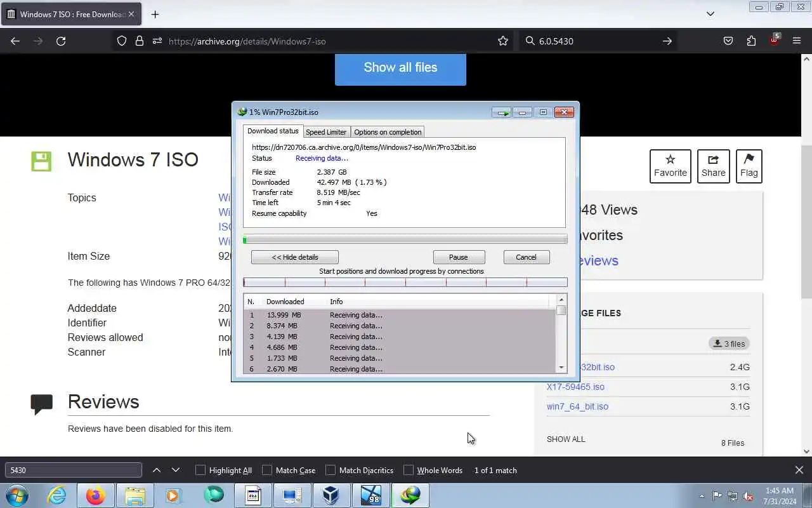Open the Firefox hamburger menu
This screenshot has height=508, width=812.
797,41
